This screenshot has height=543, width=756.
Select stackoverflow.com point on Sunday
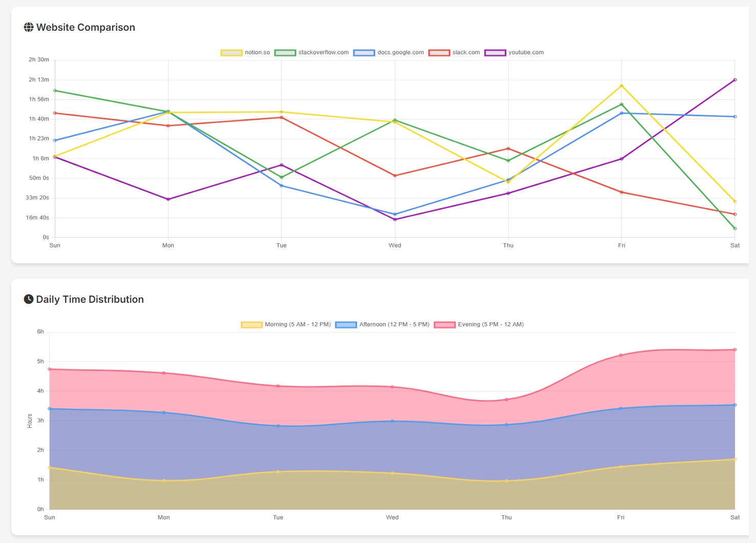pos(55,91)
